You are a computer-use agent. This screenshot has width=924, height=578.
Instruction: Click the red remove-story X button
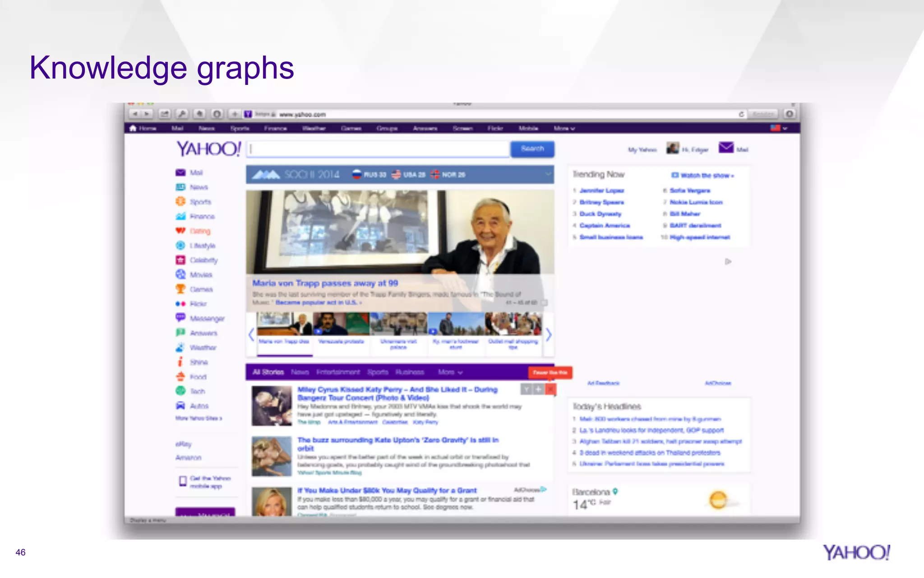click(550, 389)
